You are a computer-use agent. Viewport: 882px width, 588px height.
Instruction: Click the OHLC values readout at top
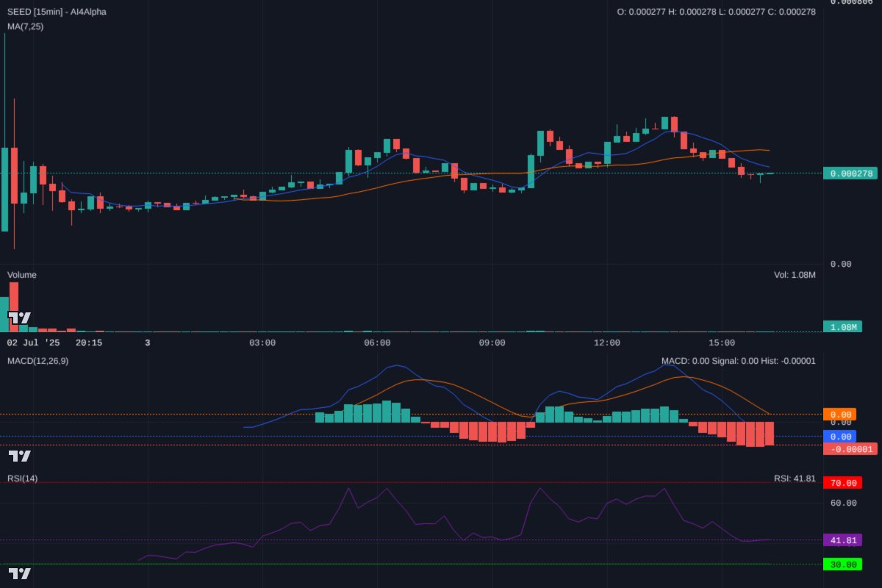(716, 12)
